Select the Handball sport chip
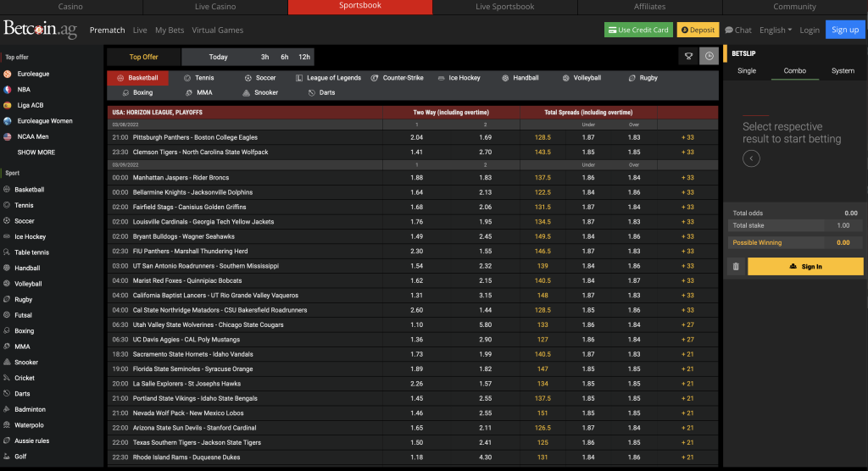The image size is (868, 471). tap(520, 78)
